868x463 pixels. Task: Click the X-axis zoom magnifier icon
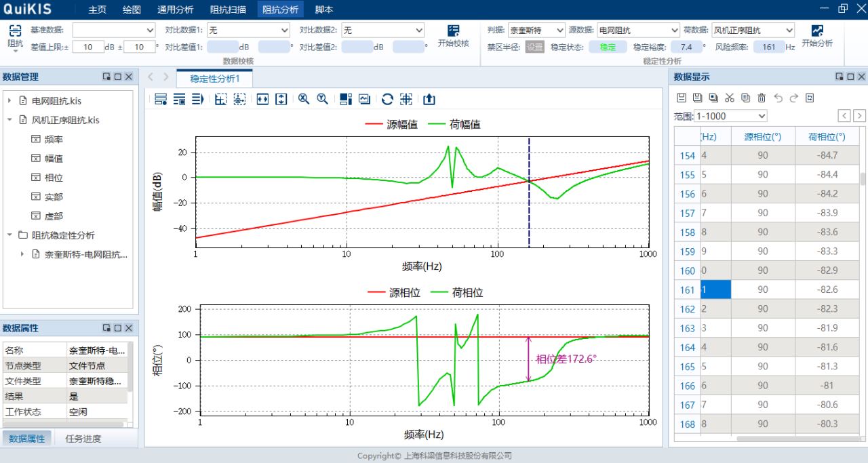(x=304, y=99)
